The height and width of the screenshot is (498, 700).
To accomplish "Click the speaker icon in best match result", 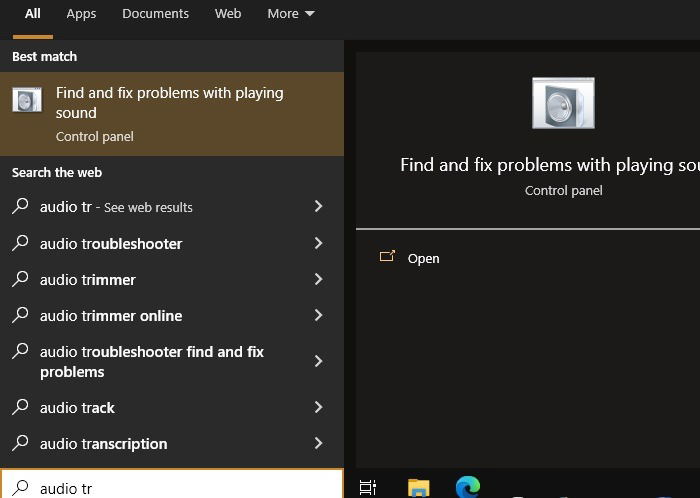I will coord(27,100).
